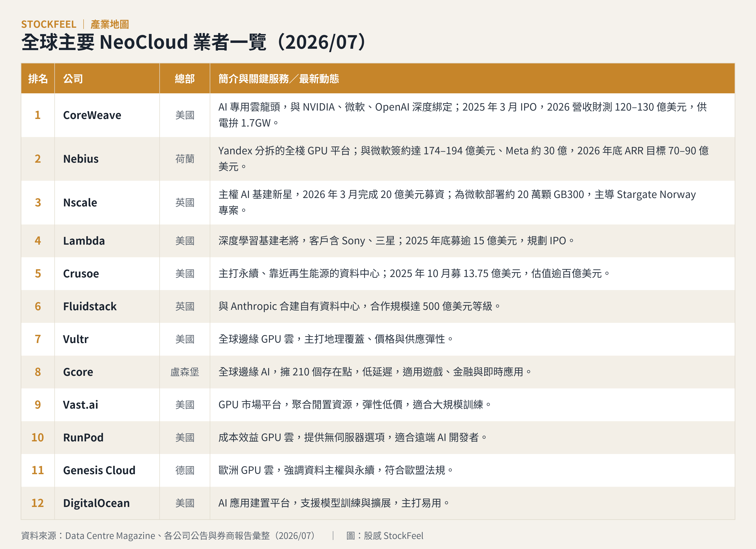Image resolution: width=756 pixels, height=549 pixels.
Task: Click the DigitalOcean company name
Action: pyautogui.click(x=96, y=503)
